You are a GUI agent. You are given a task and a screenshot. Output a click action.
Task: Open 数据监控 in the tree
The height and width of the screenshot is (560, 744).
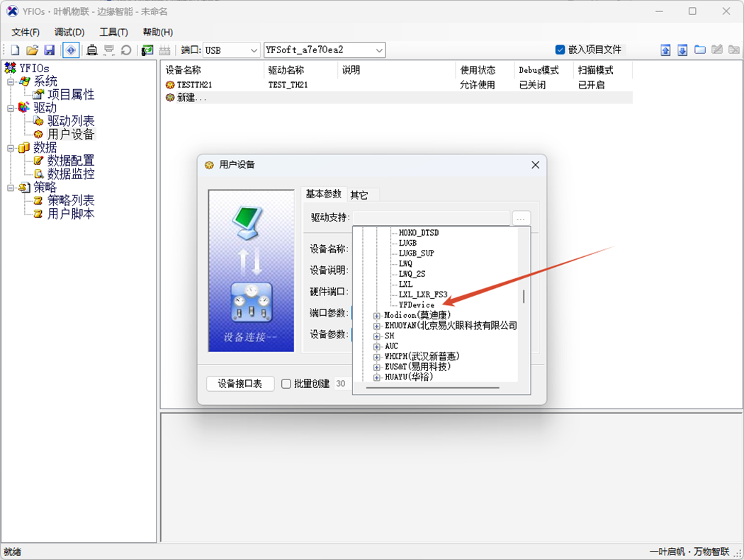point(71,174)
